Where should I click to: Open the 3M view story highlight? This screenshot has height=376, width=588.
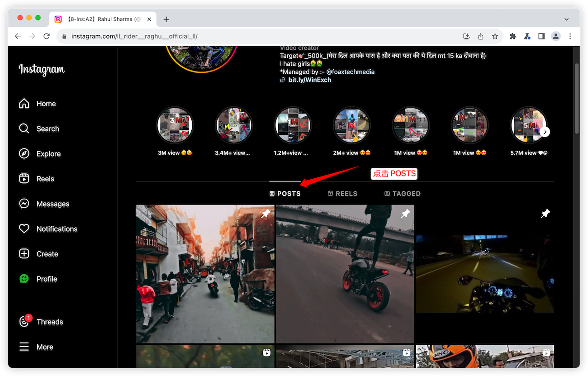click(175, 125)
